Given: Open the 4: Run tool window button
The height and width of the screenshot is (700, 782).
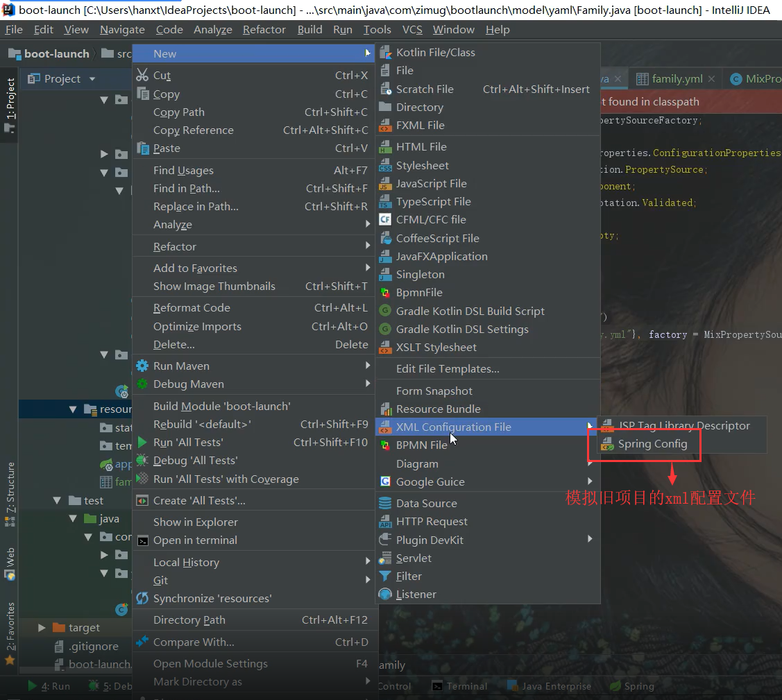Looking at the screenshot, I should pos(49,686).
